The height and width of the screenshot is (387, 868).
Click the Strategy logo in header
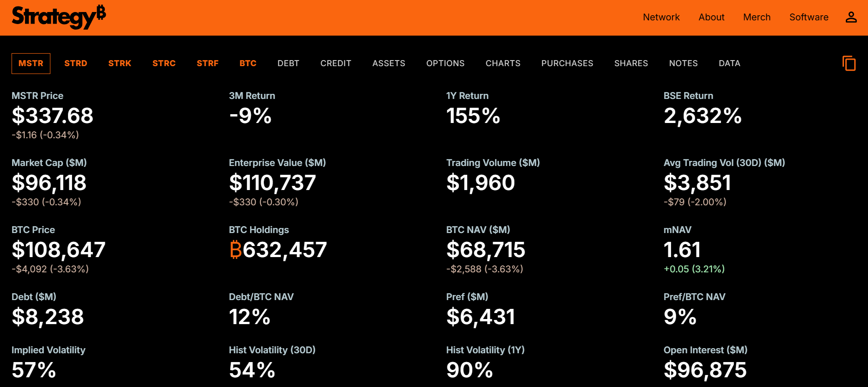point(59,17)
